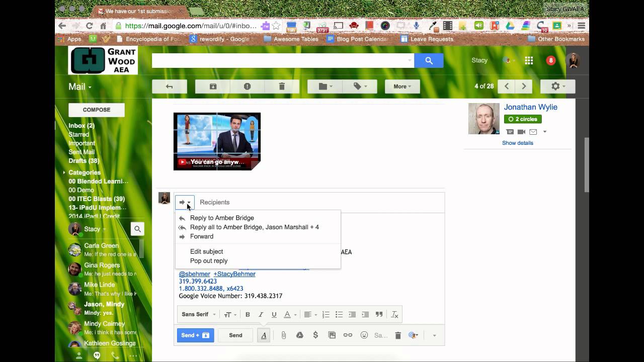Image resolution: width=644 pixels, height=362 pixels.
Task: Click in the Gmail search field
Action: tap(283, 60)
